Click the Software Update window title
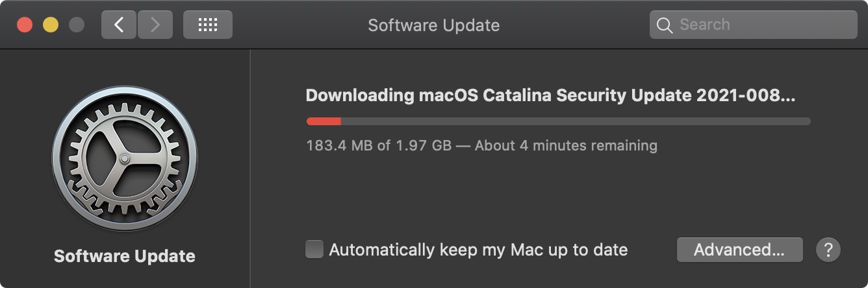Viewport: 868px width, 288px height. [433, 25]
